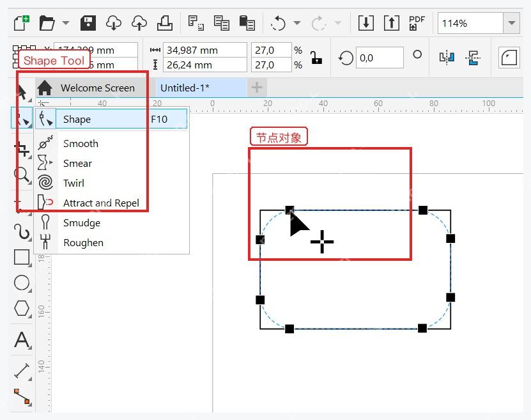Select the Polygon tool
531x420 pixels.
[x=22, y=309]
